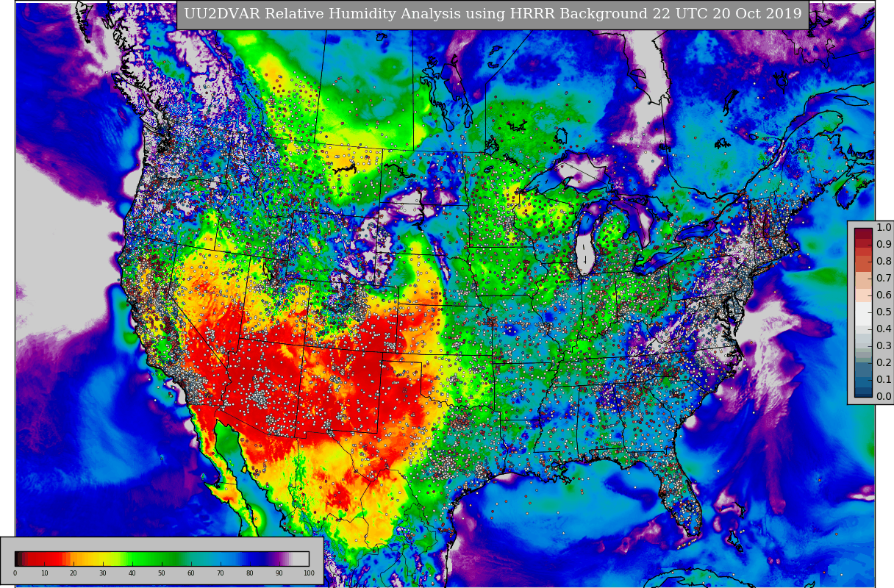Click the '0.5' label on the right legend
Image resolution: width=894 pixels, height=588 pixels.
coord(884,312)
